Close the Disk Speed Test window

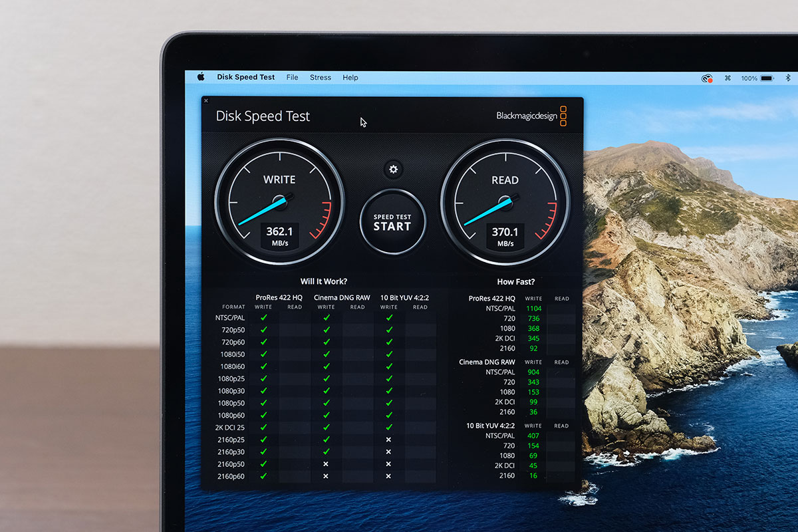coord(206,100)
